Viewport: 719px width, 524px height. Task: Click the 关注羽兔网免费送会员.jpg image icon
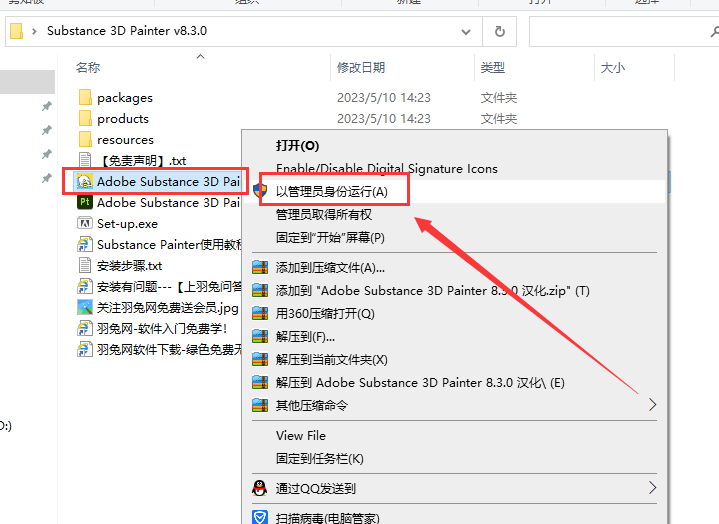pos(85,307)
